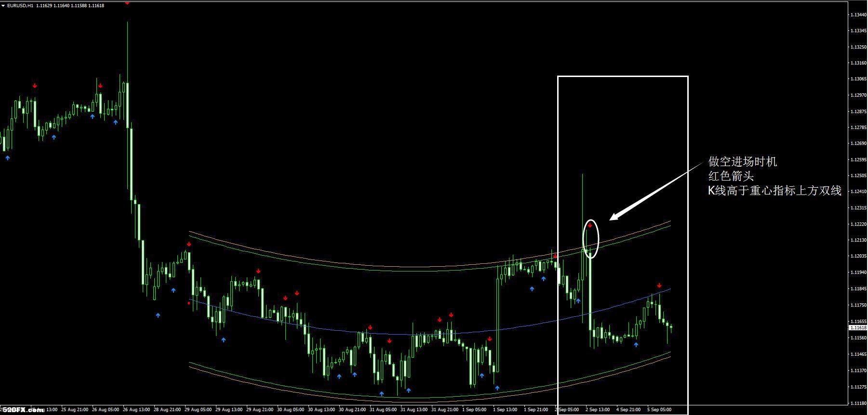Click price scale label 1.11560
The width and height of the screenshot is (868, 415).
(858, 338)
